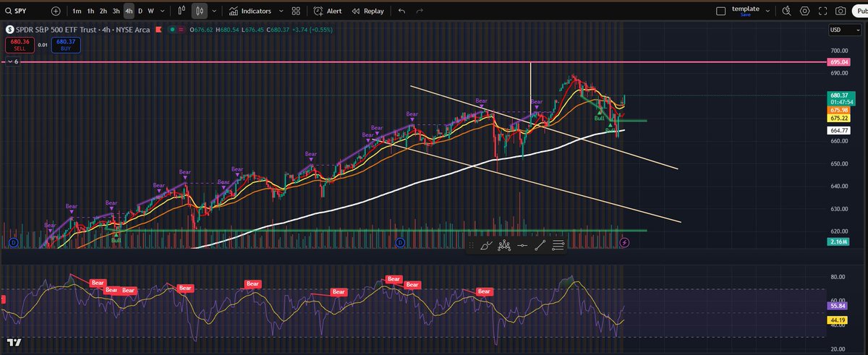Image resolution: width=868 pixels, height=355 pixels.
Task: Switch to the Daily (D) timeframe
Action: coord(140,11)
